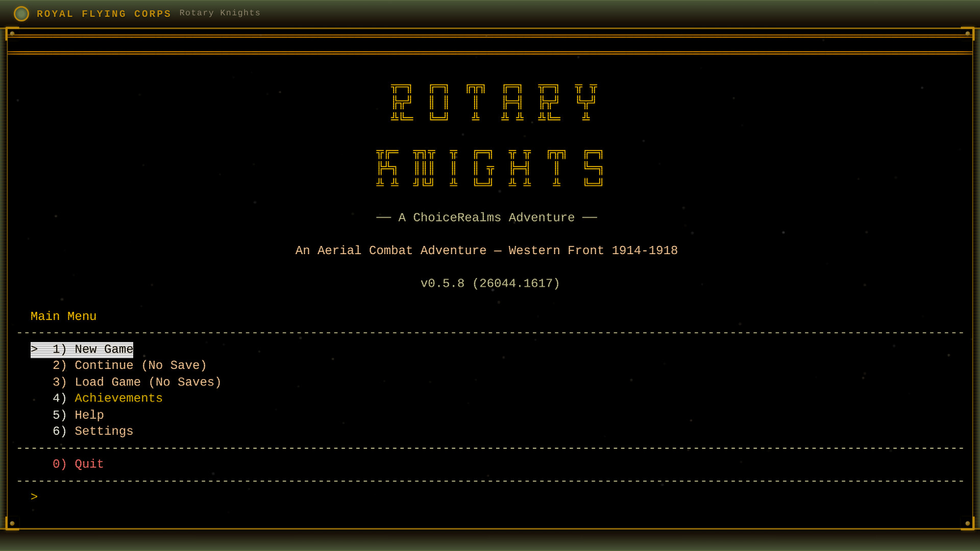Select the Quit option labeled 0

pos(78,464)
